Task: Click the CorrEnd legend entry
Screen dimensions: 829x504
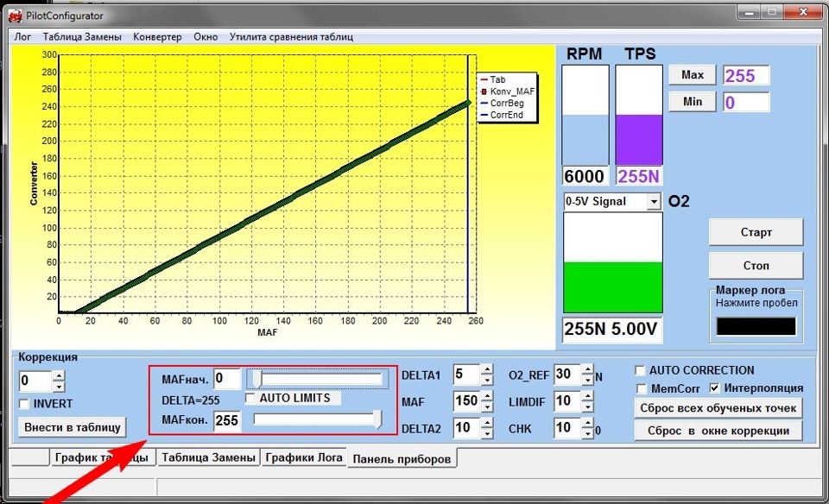Action: tap(503, 115)
